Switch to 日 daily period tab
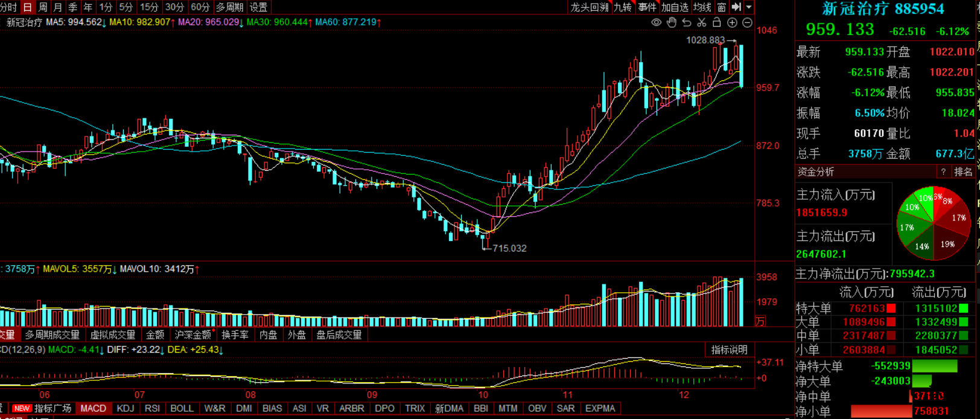This screenshot has width=980, height=419. coord(27,7)
